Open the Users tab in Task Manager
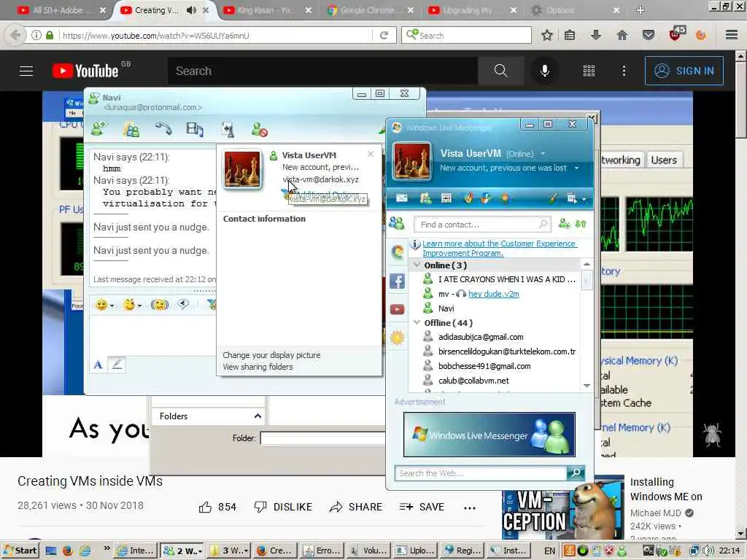 (664, 160)
